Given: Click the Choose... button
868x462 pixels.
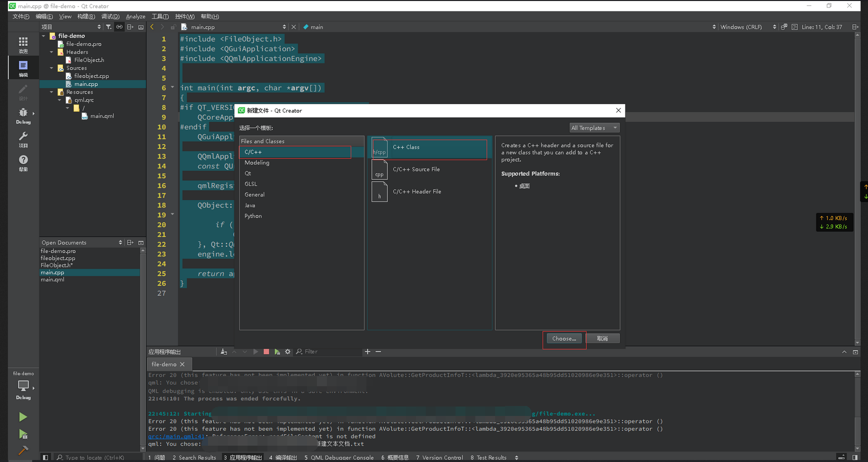Looking at the screenshot, I should point(564,339).
